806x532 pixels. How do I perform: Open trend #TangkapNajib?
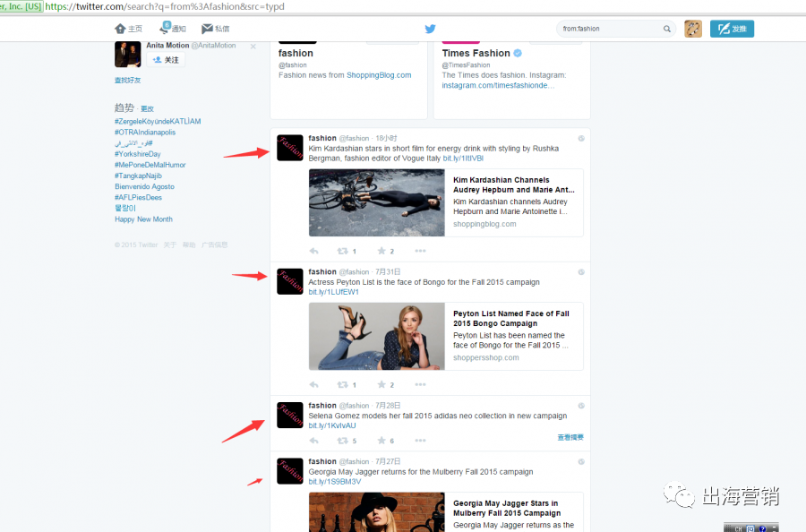click(138, 176)
